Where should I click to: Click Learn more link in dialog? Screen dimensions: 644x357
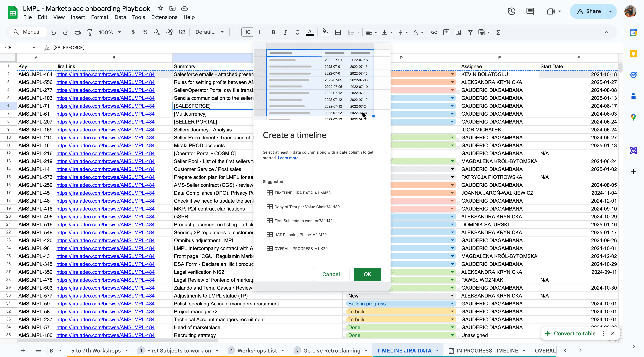(x=288, y=158)
